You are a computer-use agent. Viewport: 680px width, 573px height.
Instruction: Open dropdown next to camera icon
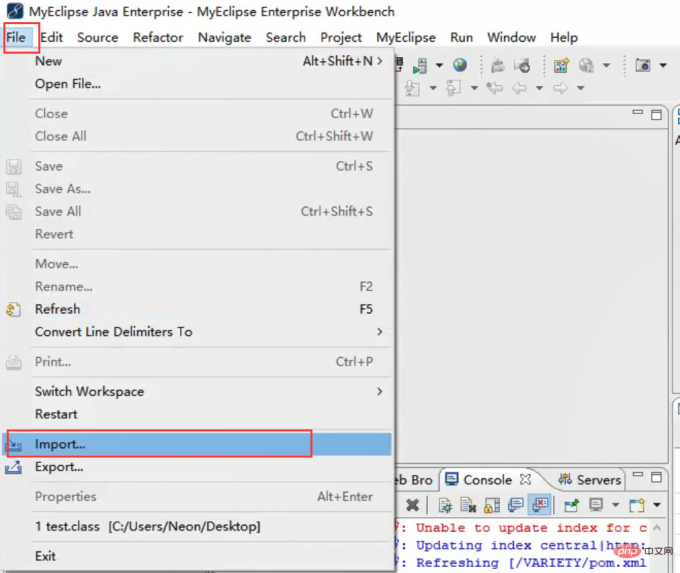click(663, 65)
